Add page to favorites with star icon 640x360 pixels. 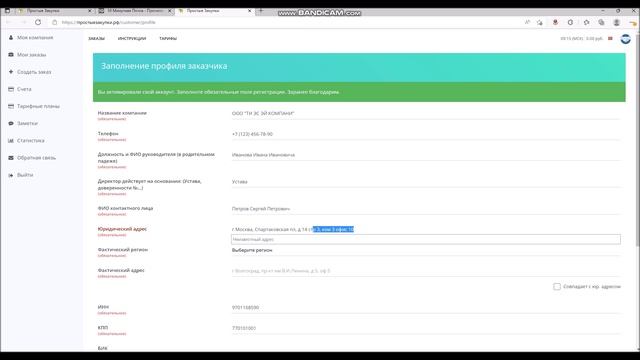(x=540, y=22)
